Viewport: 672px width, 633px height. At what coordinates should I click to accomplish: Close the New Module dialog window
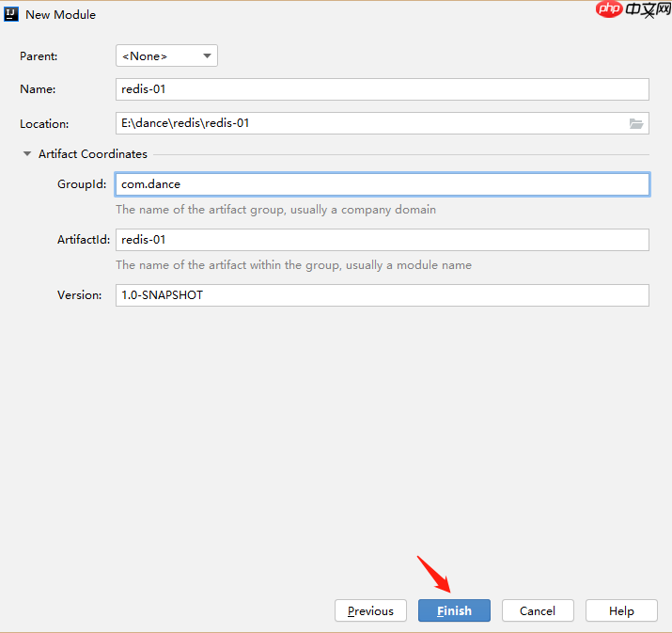coord(649,15)
